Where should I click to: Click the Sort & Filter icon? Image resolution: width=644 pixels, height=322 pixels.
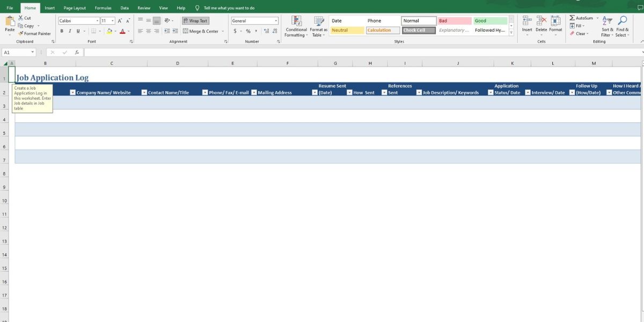[608, 21]
